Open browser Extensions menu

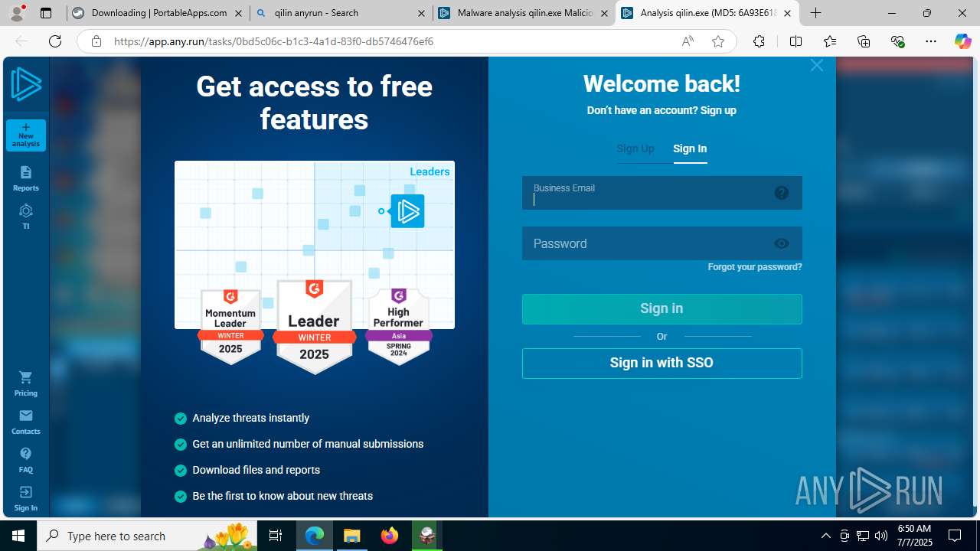tap(759, 41)
